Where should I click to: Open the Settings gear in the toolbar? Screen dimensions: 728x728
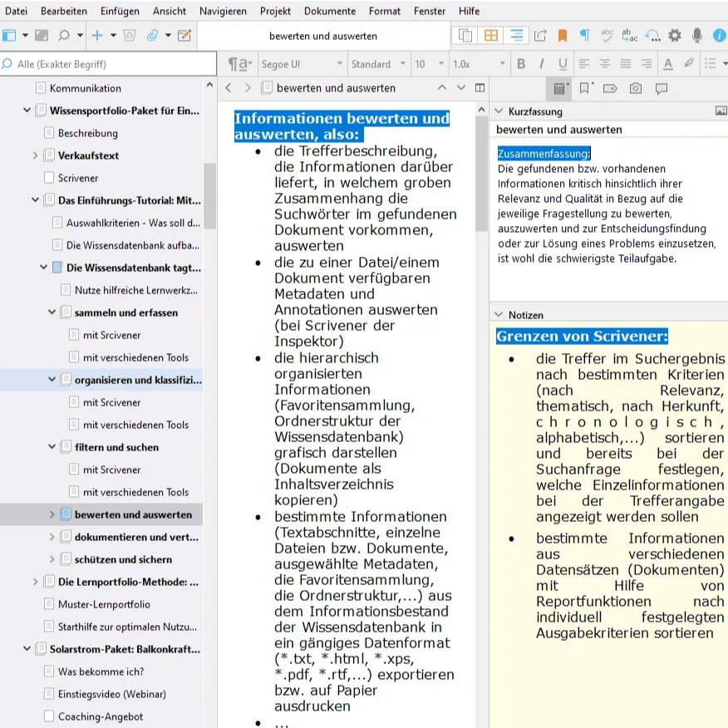point(674,36)
